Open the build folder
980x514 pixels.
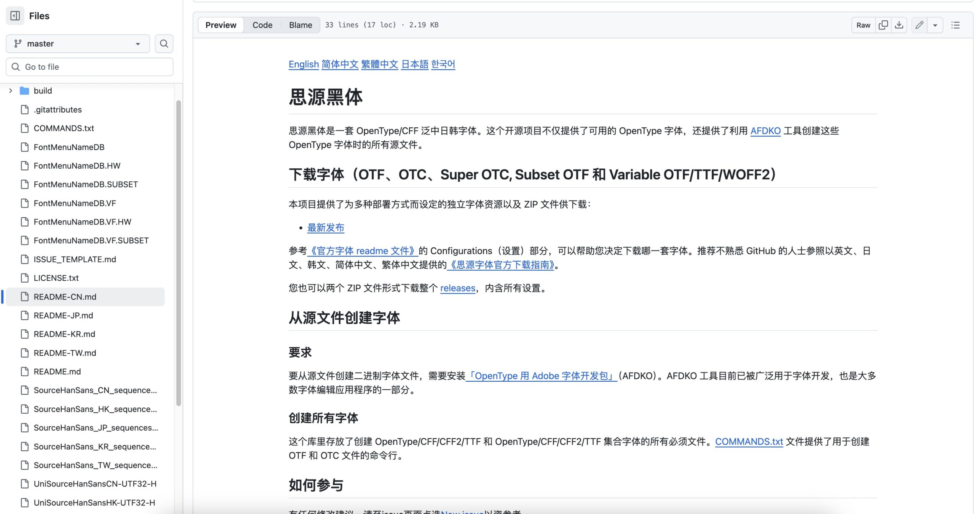pyautogui.click(x=42, y=91)
